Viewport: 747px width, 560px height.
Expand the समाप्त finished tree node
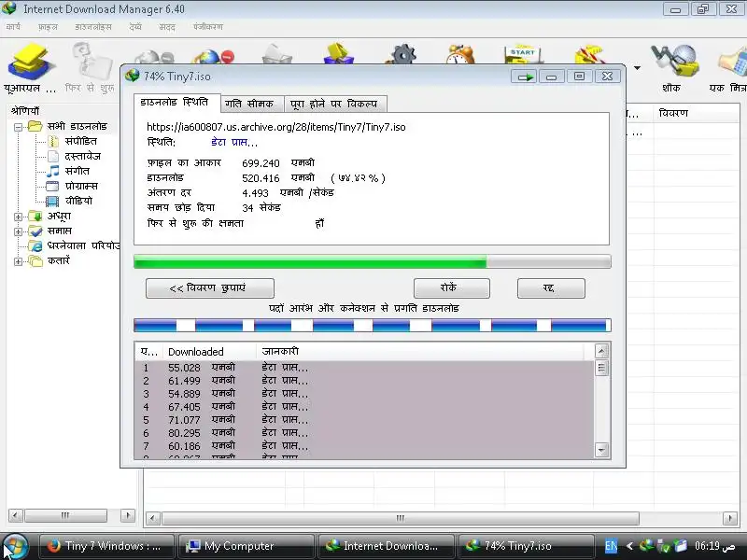(18, 231)
